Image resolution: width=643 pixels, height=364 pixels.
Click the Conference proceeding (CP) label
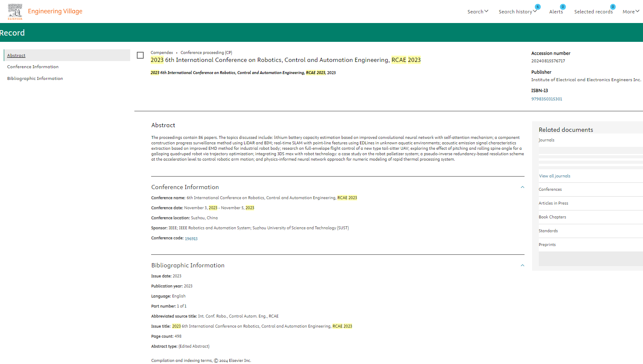coord(206,53)
